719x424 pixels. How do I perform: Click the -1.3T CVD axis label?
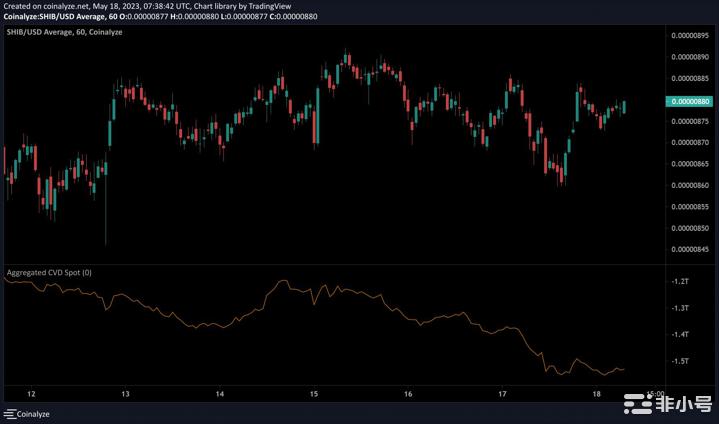[682, 309]
